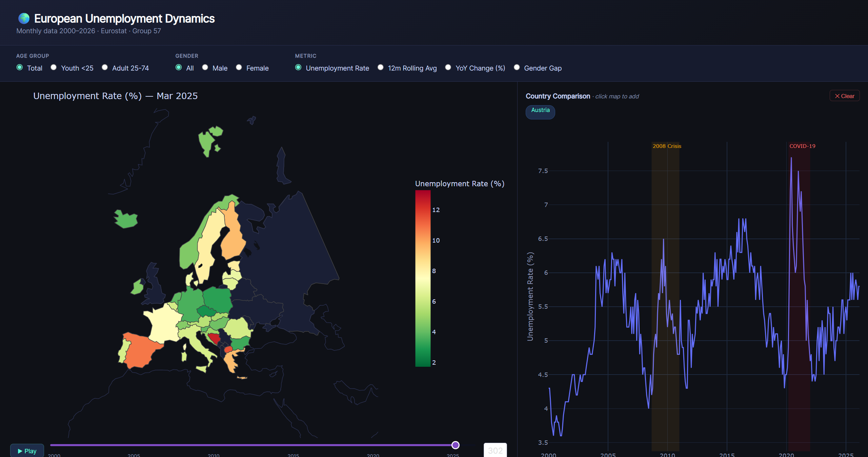The image size is (868, 457).
Task: Click Iceland on the map
Action: pos(126,219)
